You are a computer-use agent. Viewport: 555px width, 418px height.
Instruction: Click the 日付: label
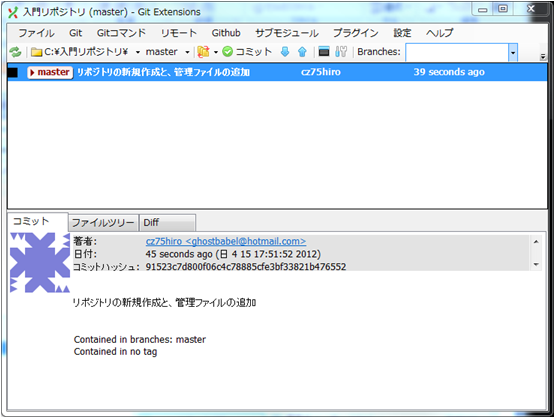point(85,254)
